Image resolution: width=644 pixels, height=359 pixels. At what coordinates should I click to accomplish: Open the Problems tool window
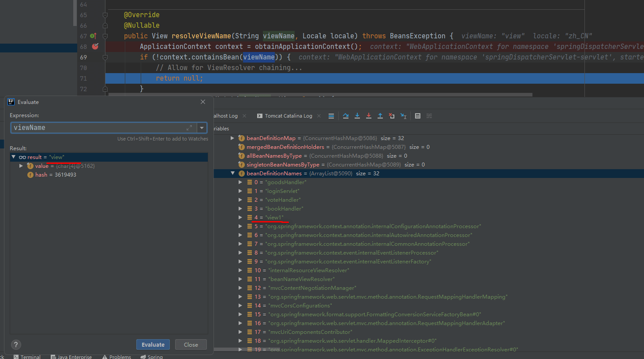[116, 357]
